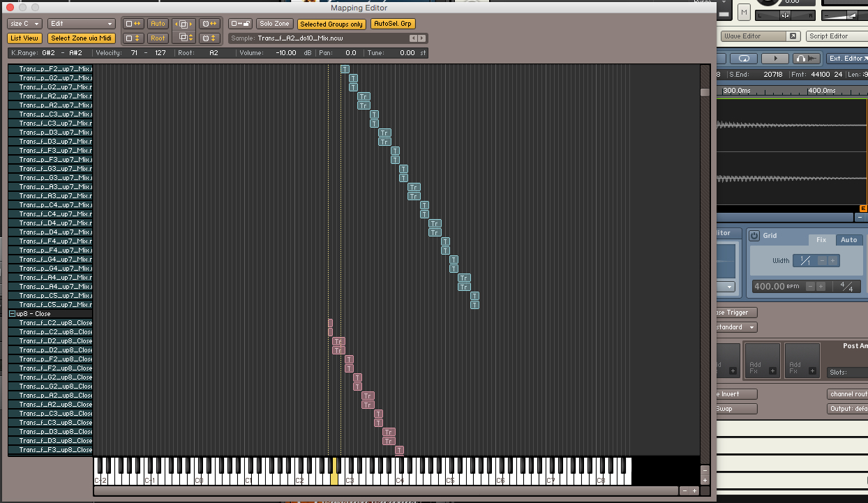
Task: Switch the Grid to Auto mode
Action: pyautogui.click(x=848, y=239)
